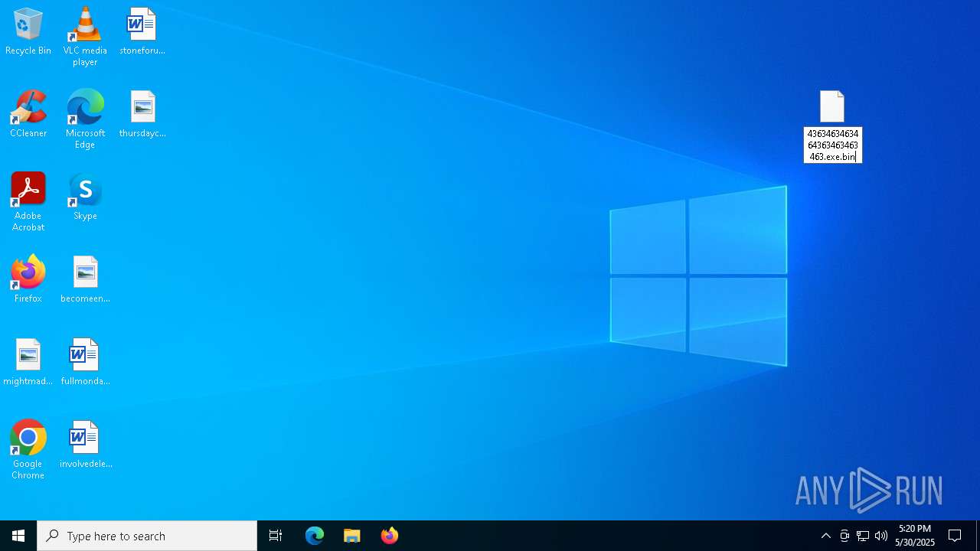Select the involvedele... Word document
The image size is (980, 551).
tap(85, 444)
